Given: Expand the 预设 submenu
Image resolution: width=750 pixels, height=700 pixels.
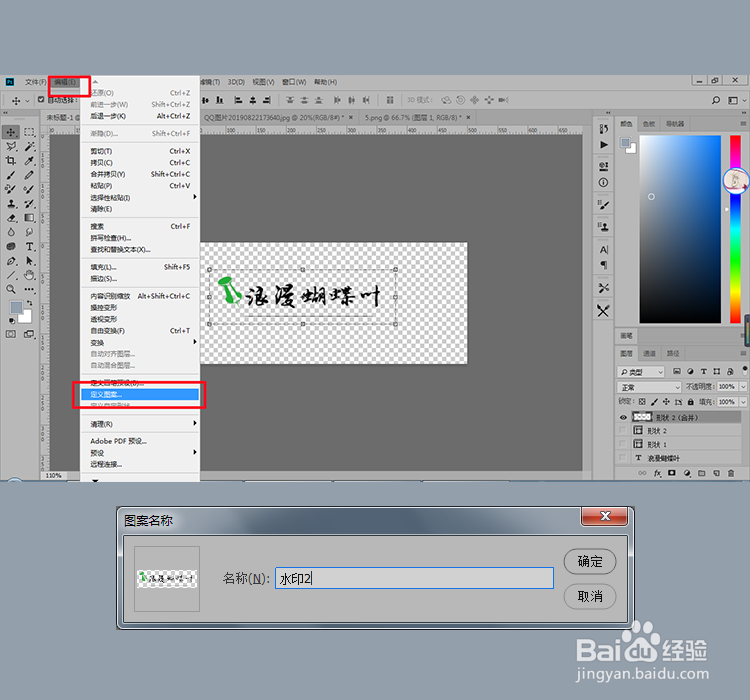Looking at the screenshot, I should 140,453.
